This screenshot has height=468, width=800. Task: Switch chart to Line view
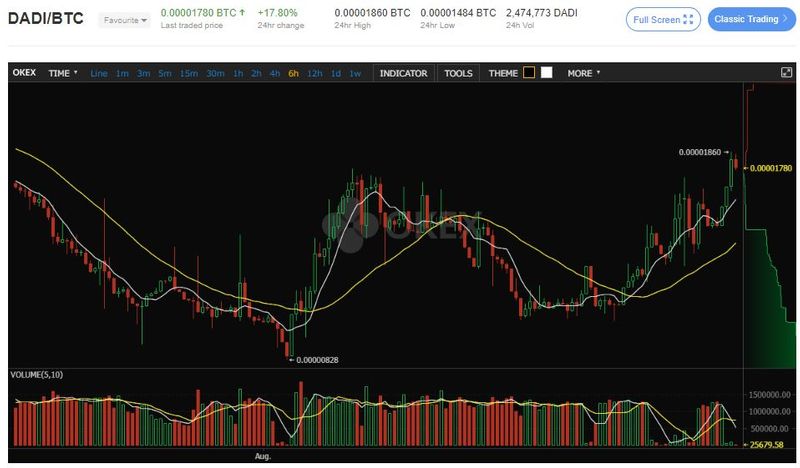(x=98, y=73)
